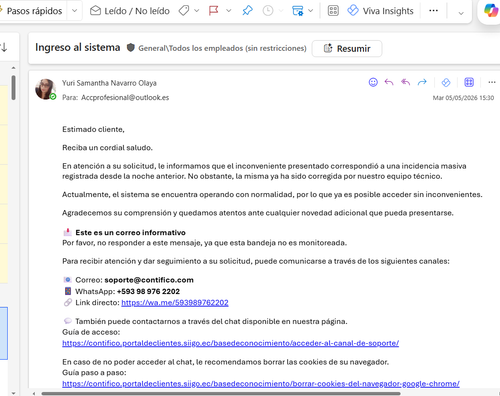
Task: Click the message list scroll down arrow
Action: (13, 393)
